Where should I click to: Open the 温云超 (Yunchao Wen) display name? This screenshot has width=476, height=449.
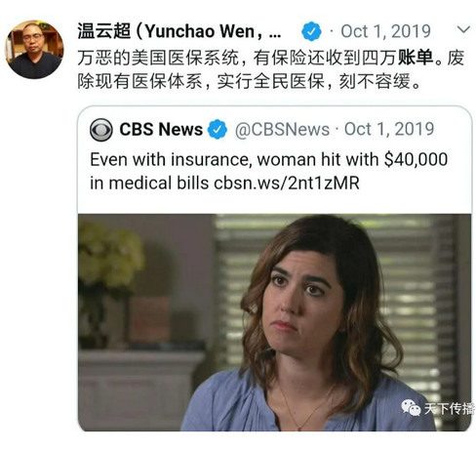coord(179,31)
